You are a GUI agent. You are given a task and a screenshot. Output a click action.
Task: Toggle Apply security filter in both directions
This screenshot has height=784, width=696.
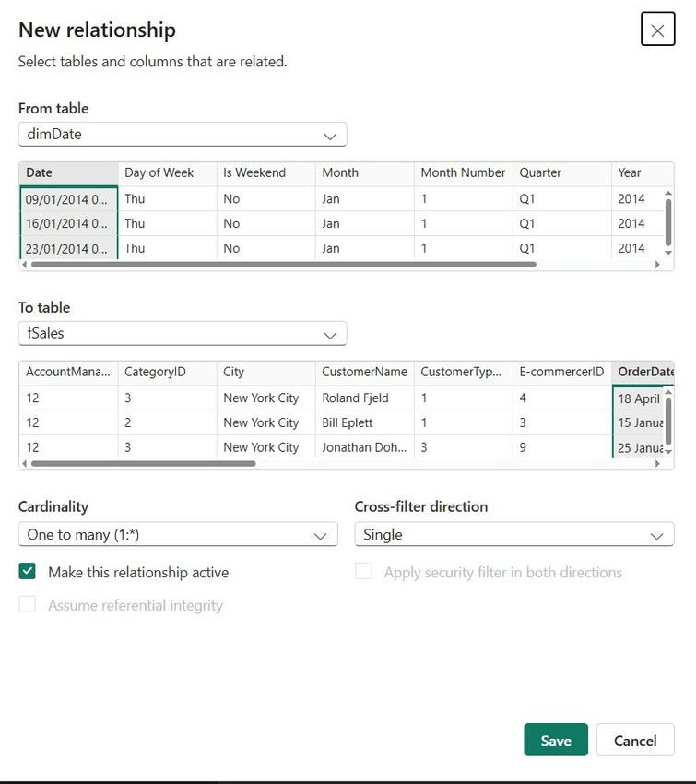point(364,572)
